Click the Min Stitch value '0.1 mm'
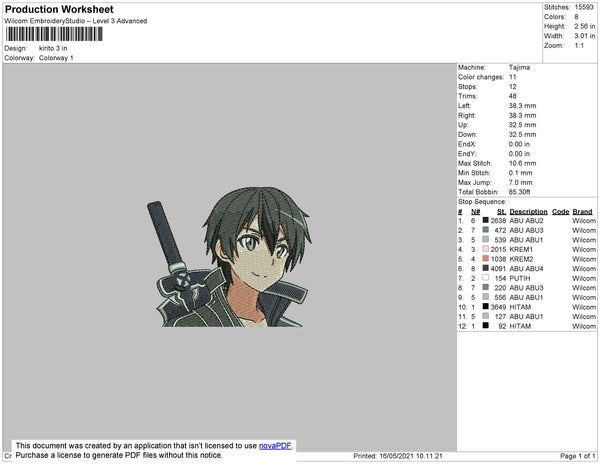 click(520, 173)
